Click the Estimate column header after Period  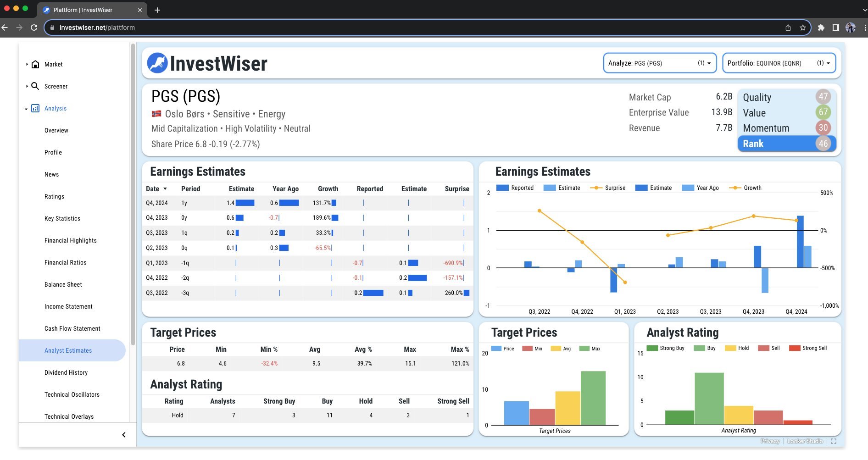(241, 189)
